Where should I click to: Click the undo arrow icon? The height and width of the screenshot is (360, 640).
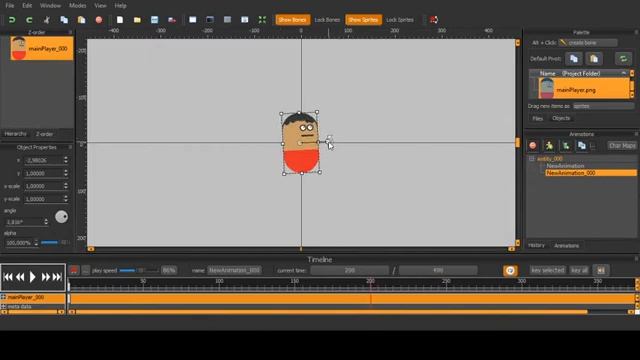click(x=12, y=20)
